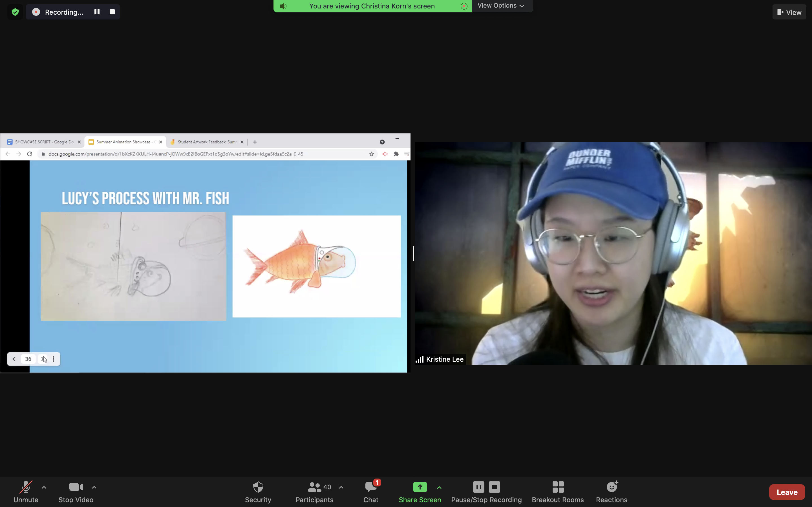Stop the recording from top bar
The image size is (812, 507).
[x=112, y=12]
